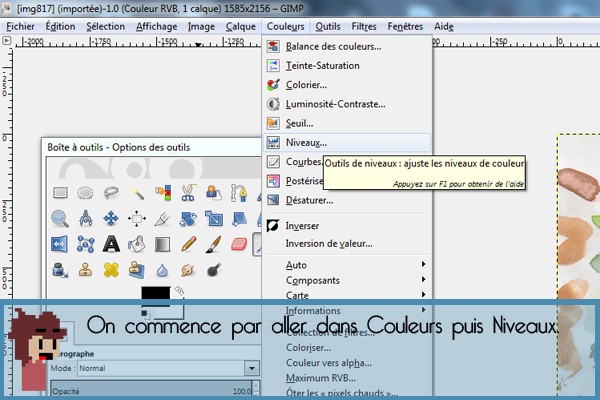Select the Blend gradient tool
600x400 pixels.
point(162,244)
